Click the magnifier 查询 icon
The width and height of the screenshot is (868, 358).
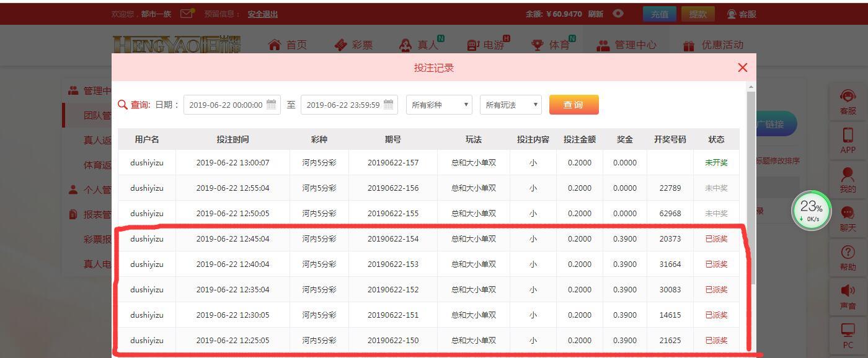click(x=123, y=105)
